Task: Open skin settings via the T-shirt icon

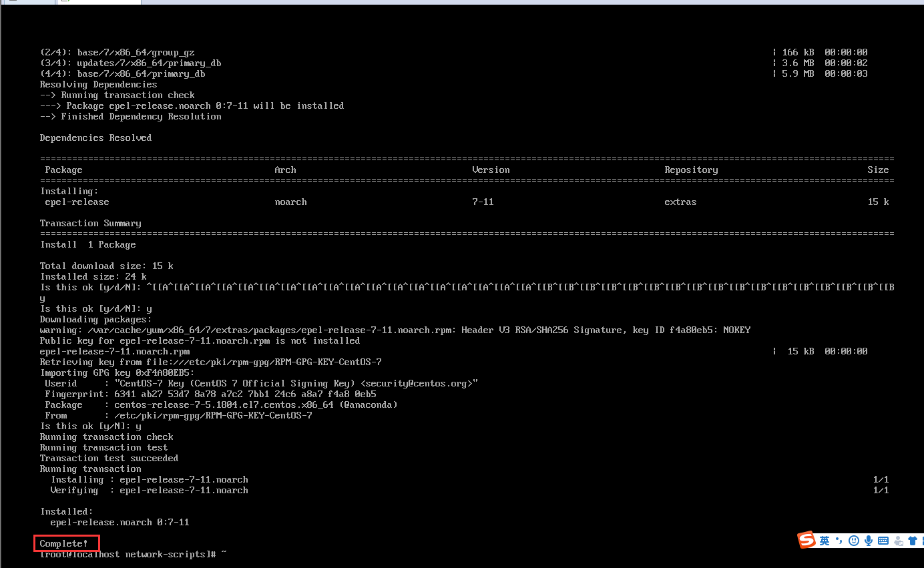Action: [913, 541]
